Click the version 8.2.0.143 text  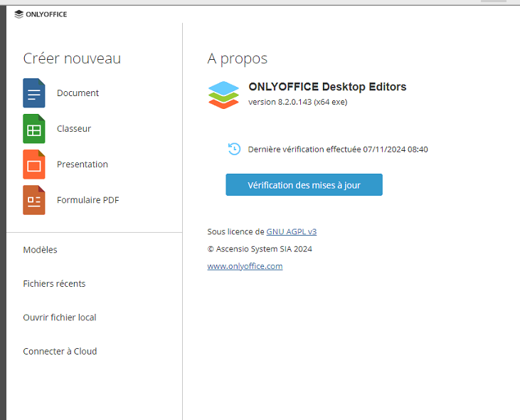coord(298,102)
